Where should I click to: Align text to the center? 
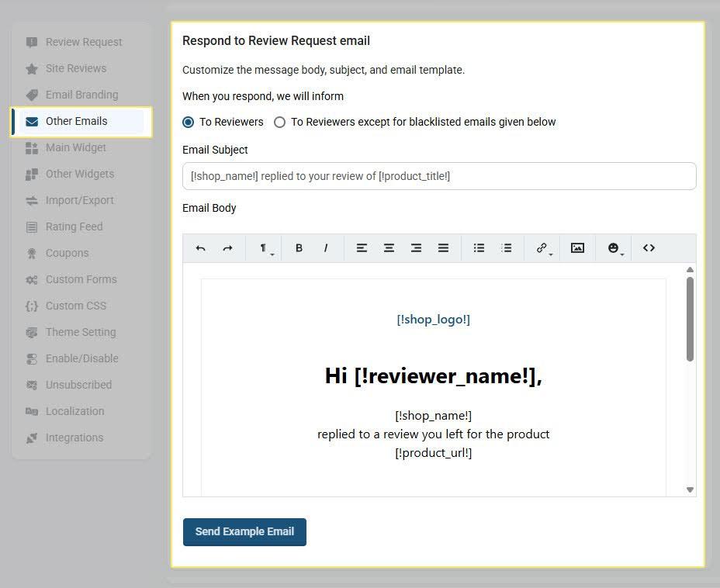click(x=389, y=247)
